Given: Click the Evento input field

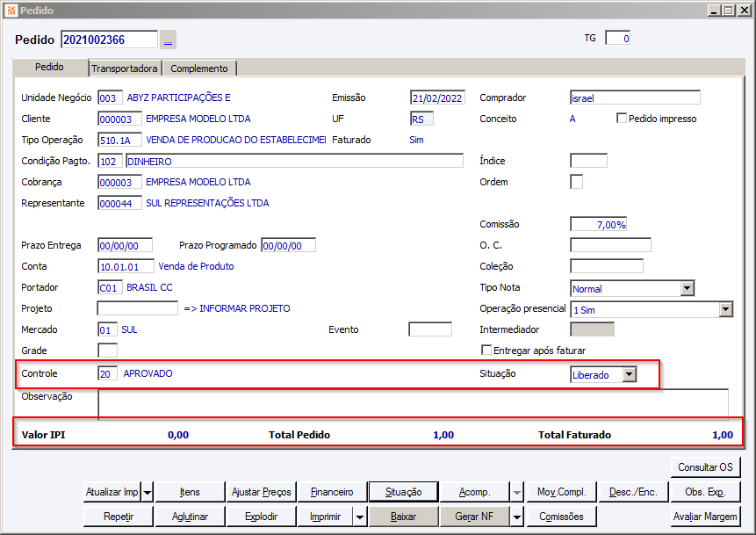Looking at the screenshot, I should 430,329.
